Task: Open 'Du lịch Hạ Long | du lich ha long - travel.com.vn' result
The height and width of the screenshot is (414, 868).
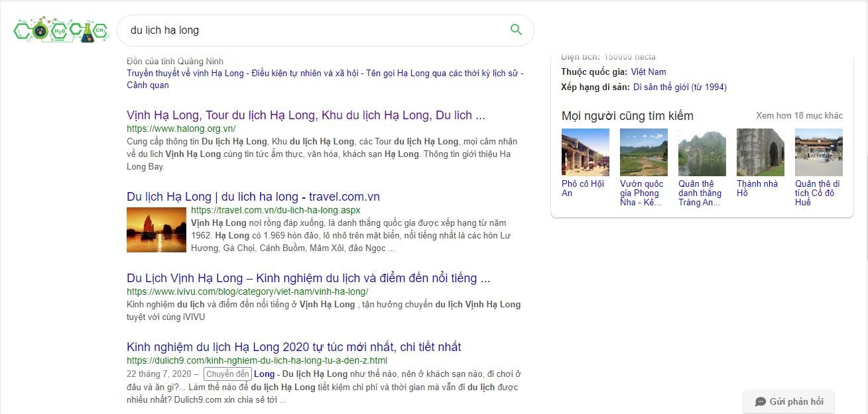Action: (253, 197)
